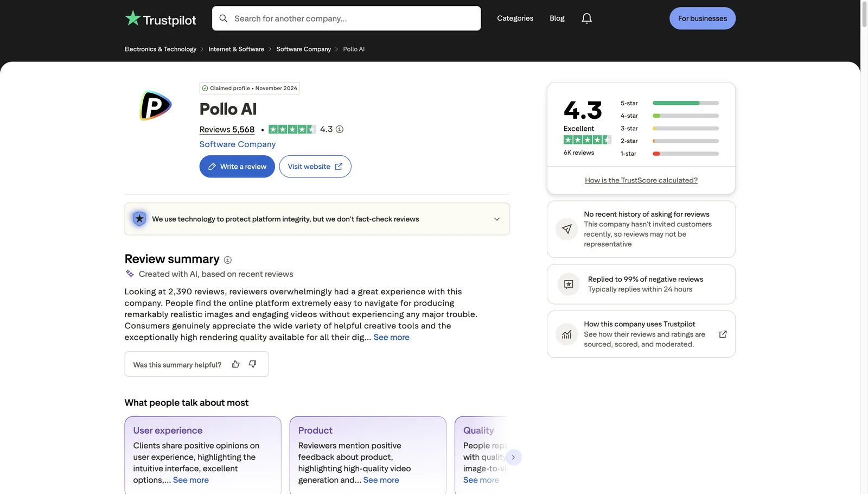Viewport: 868px width, 494px height.
Task: Click the Pollo AI company logo
Action: click(x=156, y=105)
